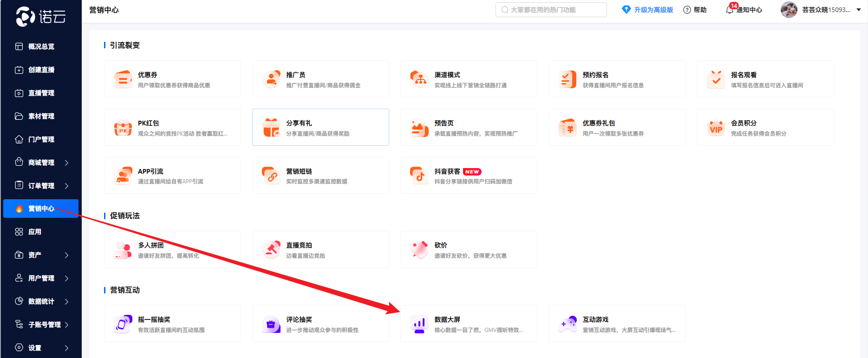Click the 营销短链 card

tap(320, 176)
